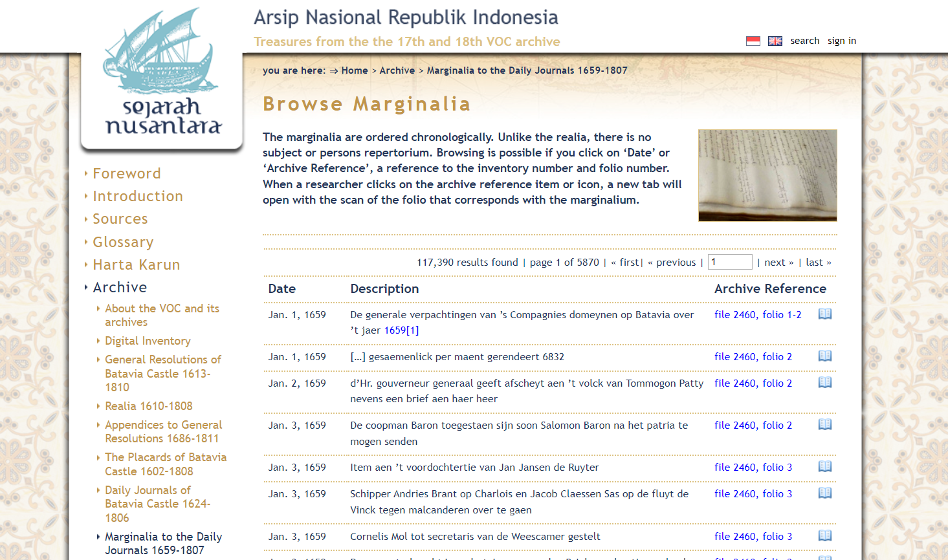Open Foreword in sidebar
This screenshot has height=560, width=948.
click(127, 173)
